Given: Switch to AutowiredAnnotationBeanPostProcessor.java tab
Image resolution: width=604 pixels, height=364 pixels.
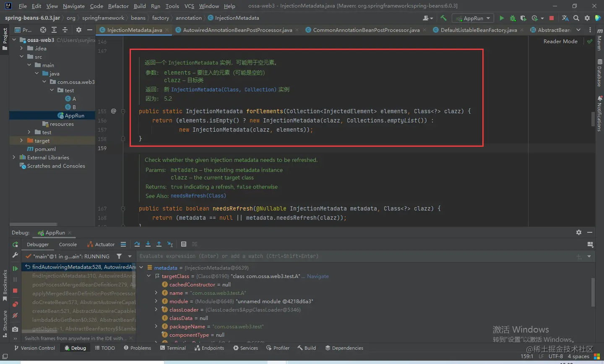Looking at the screenshot, I should pyautogui.click(x=237, y=30).
